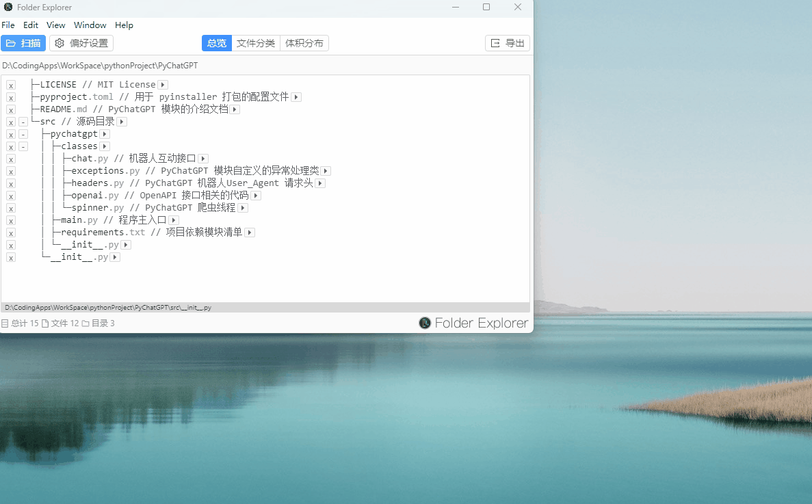Collapse the classes folder with minus
The width and height of the screenshot is (812, 504).
pos(23,147)
